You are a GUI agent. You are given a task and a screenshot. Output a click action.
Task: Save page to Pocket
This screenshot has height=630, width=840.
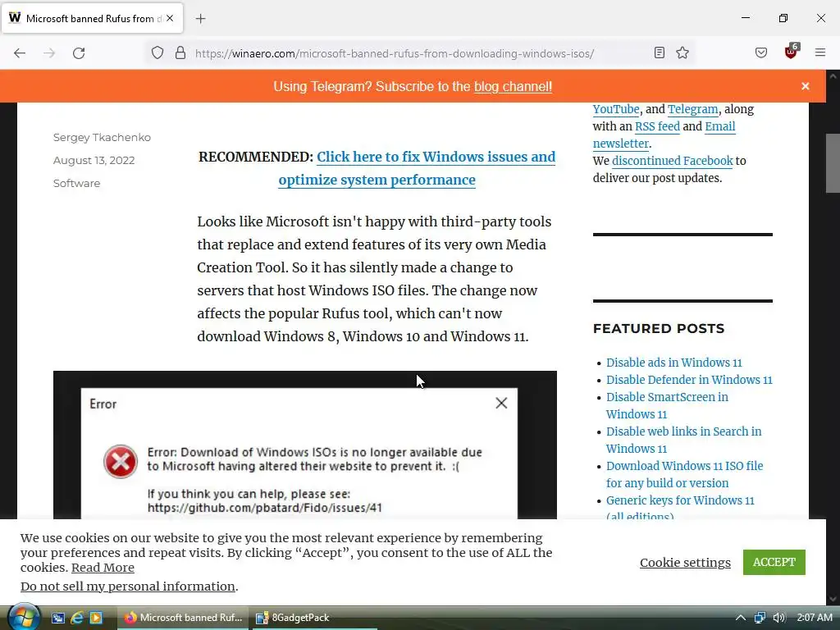click(x=760, y=52)
